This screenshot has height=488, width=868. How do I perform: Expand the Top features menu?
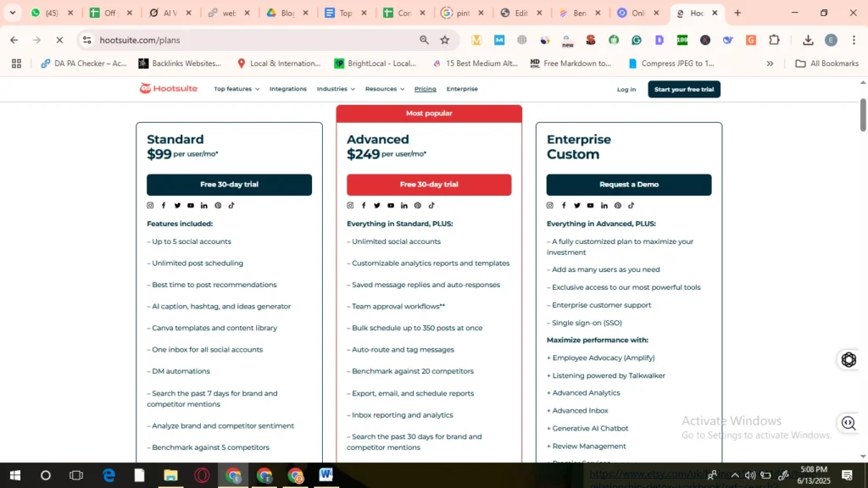tap(236, 89)
